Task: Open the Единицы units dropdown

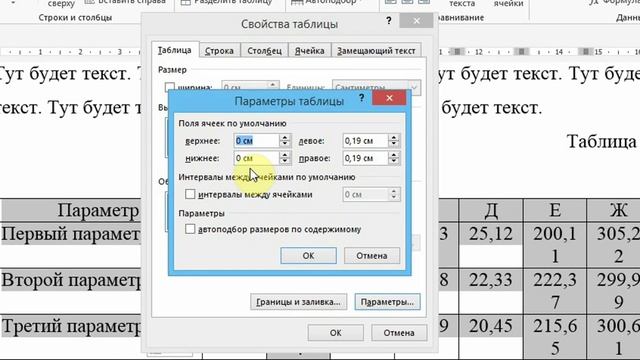Action: [376, 87]
